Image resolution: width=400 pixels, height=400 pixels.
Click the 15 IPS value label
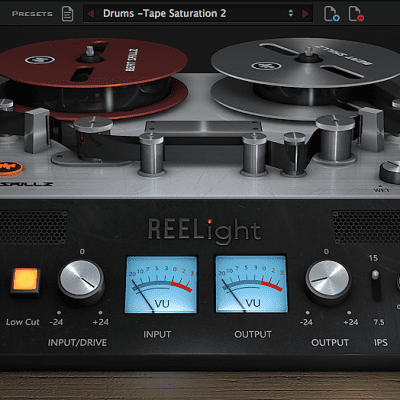373,258
